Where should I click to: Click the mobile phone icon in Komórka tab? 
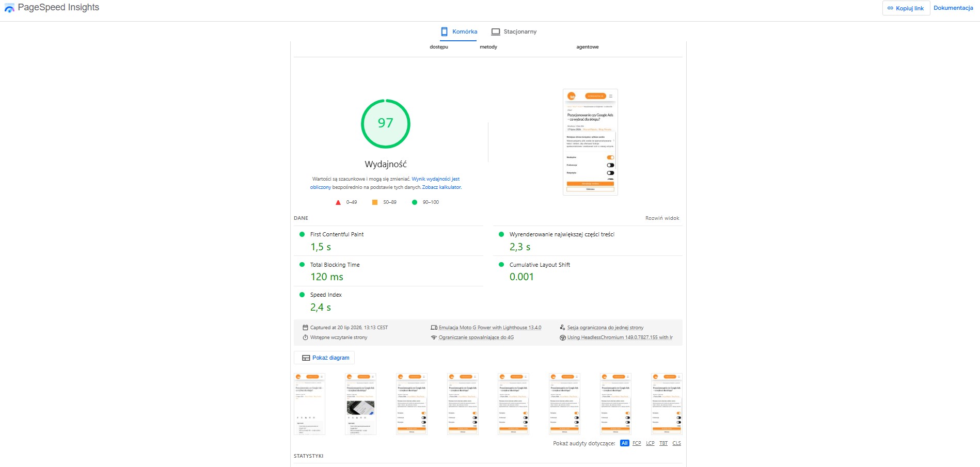444,31
